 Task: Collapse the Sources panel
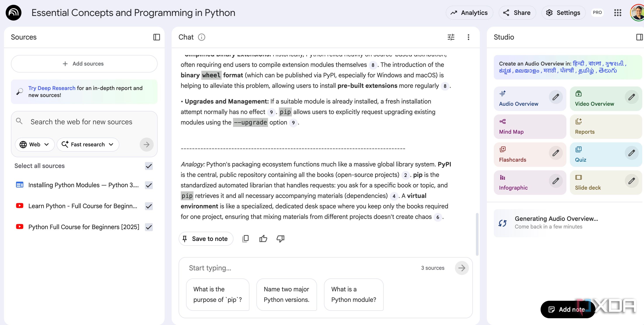(157, 37)
